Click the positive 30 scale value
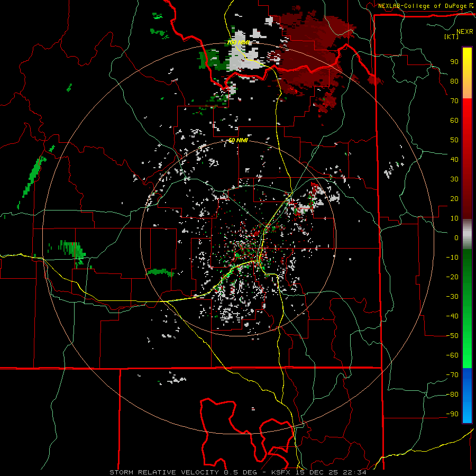This screenshot has height=476, width=476. [x=454, y=179]
